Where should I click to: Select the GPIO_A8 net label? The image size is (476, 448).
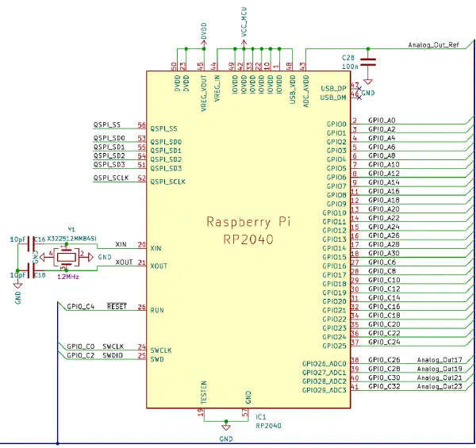(382, 155)
